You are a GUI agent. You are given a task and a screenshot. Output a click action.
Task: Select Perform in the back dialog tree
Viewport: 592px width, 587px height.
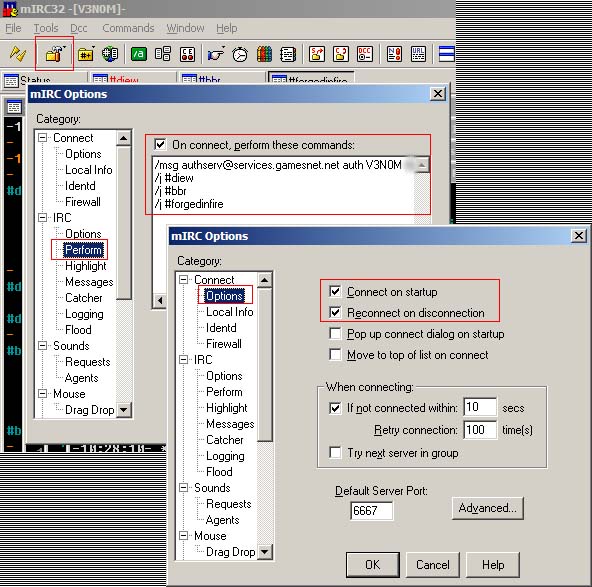pos(83,250)
